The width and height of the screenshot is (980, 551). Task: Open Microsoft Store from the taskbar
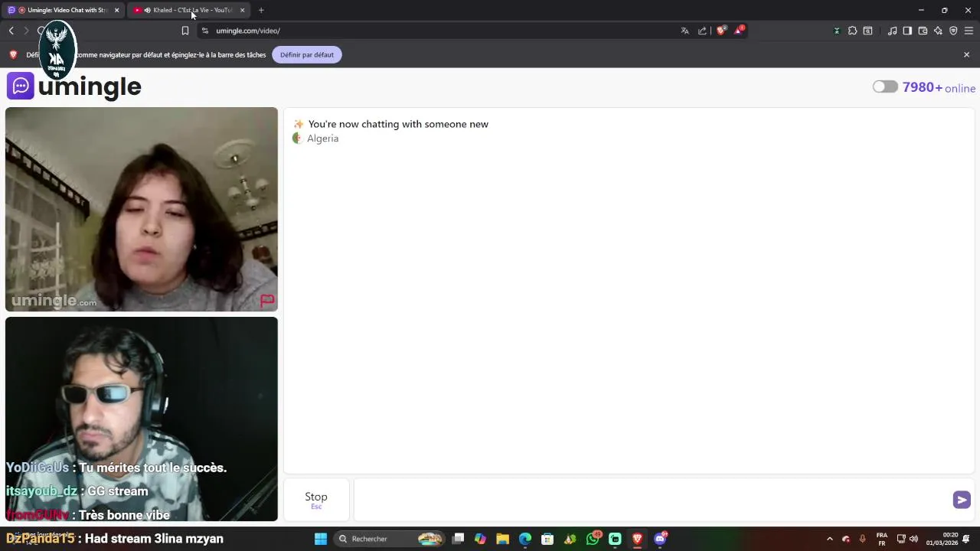(547, 539)
